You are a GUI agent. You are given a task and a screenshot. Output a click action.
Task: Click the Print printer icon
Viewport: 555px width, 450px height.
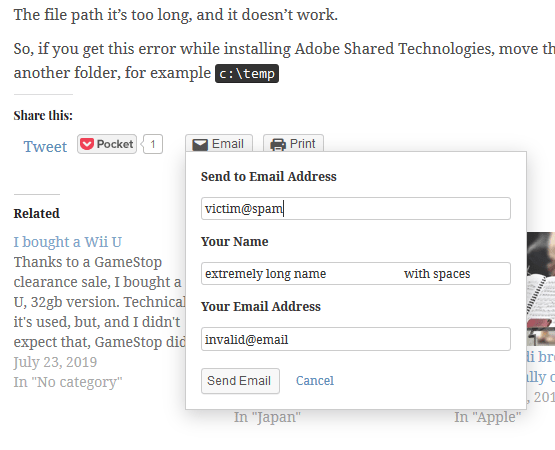[278, 144]
